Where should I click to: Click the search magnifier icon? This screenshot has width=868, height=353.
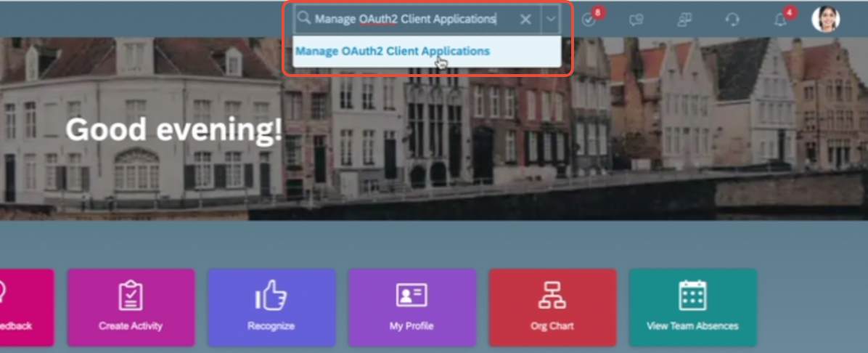304,19
